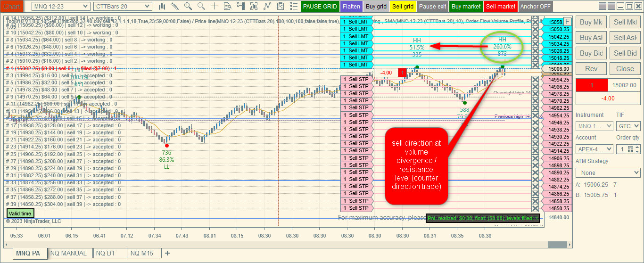Click the red Sell market button
The height and width of the screenshot is (263, 644).
tap(500, 7)
